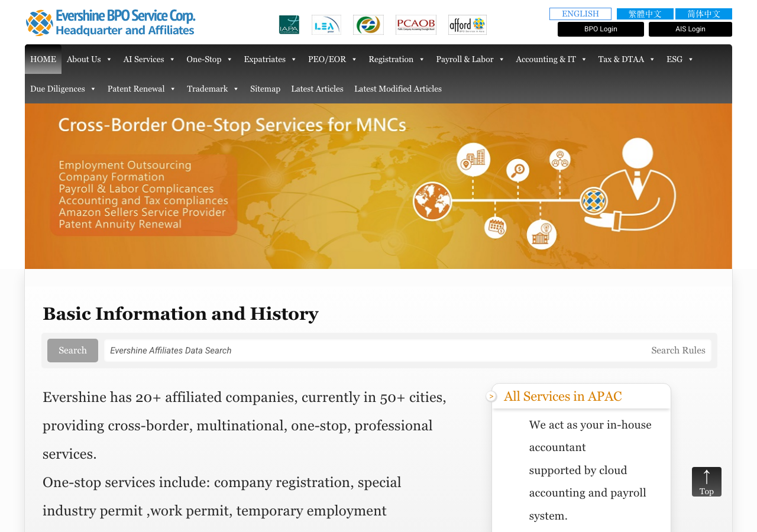This screenshot has width=757, height=532.
Task: Open the PCAOB logo link
Action: pos(416,25)
